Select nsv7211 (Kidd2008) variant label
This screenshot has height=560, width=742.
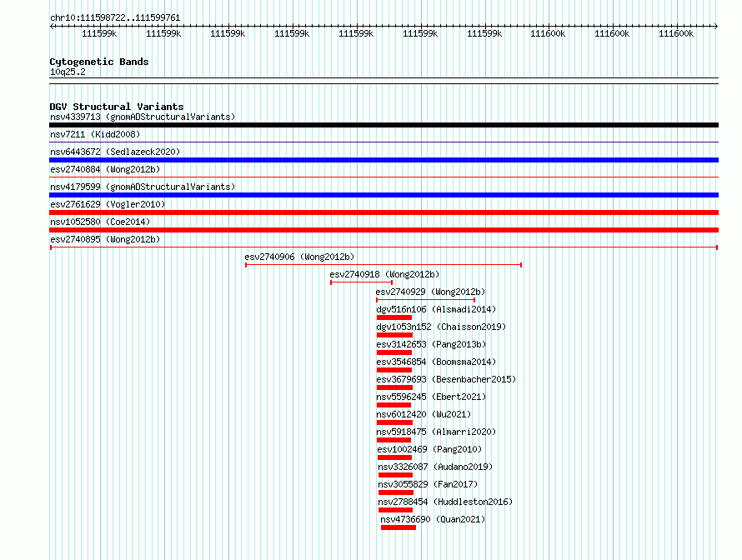(x=95, y=134)
